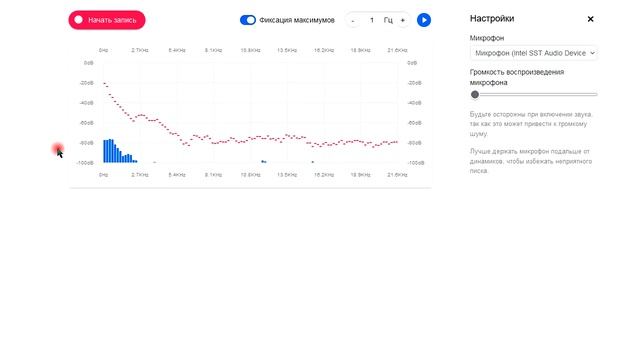Click the Начать запись record button

(107, 20)
